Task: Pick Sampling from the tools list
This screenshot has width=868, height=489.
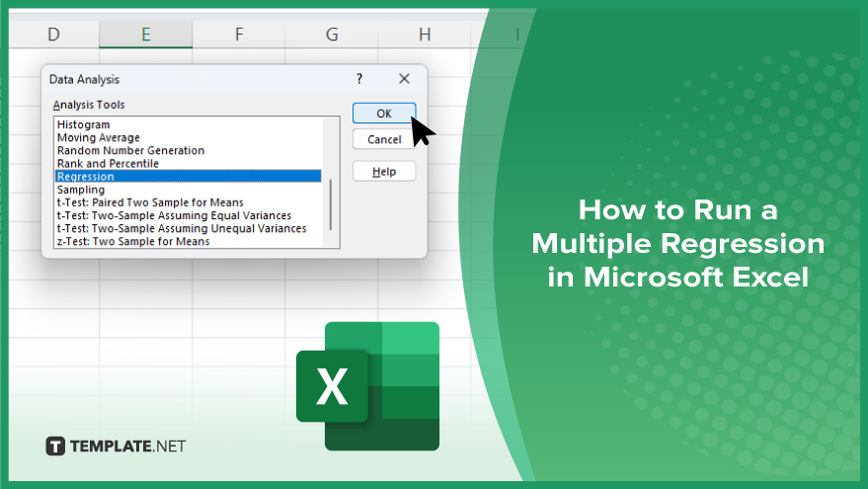Action: coord(189,190)
